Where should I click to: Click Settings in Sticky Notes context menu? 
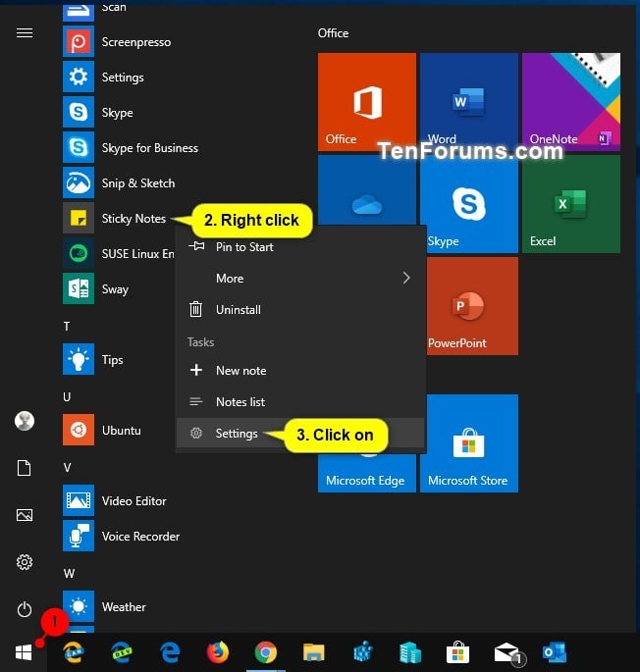point(300,433)
